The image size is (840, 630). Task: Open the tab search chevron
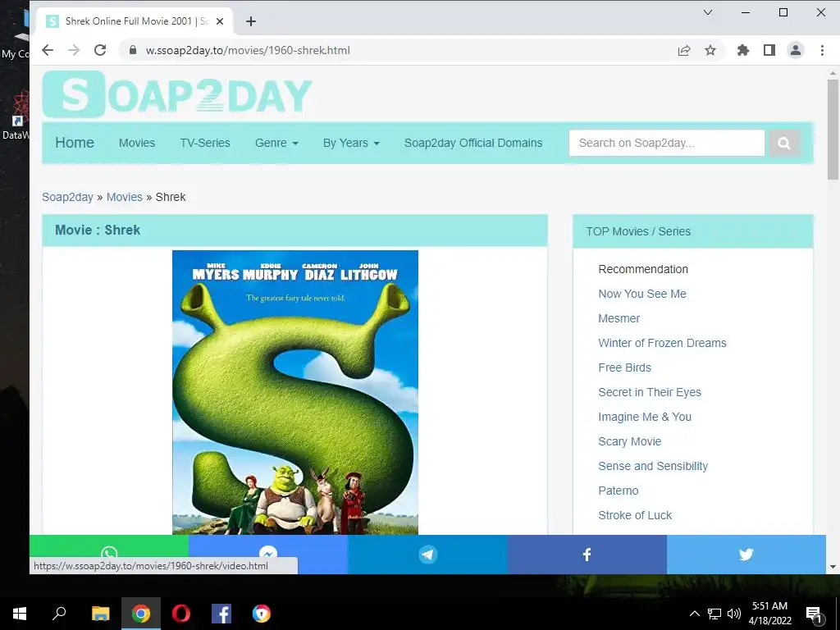(x=708, y=12)
